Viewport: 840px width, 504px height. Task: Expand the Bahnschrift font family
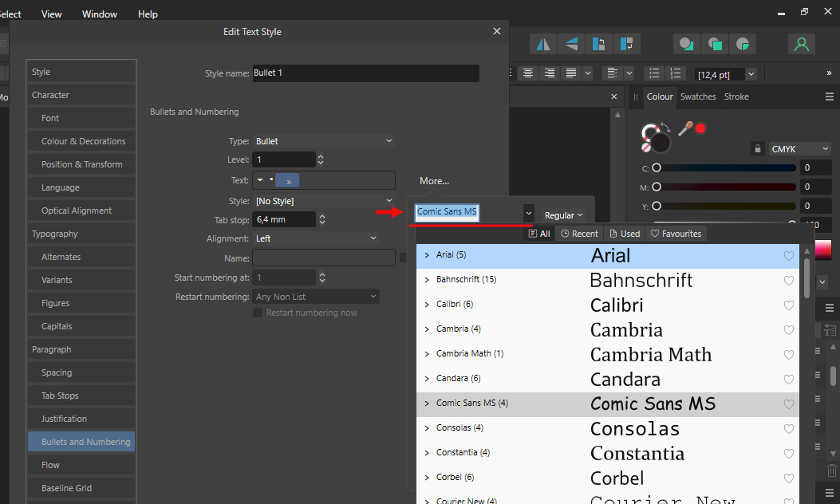pos(427,280)
